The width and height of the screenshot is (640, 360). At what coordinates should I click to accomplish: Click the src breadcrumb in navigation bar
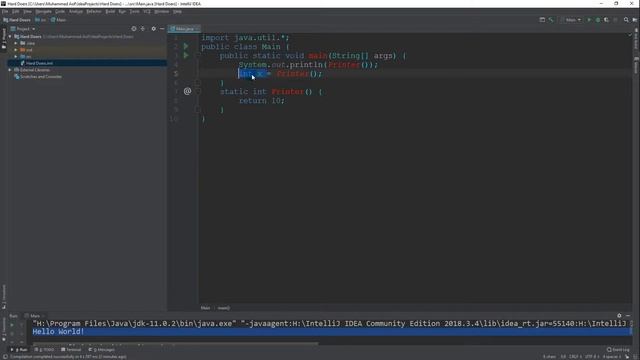point(41,20)
